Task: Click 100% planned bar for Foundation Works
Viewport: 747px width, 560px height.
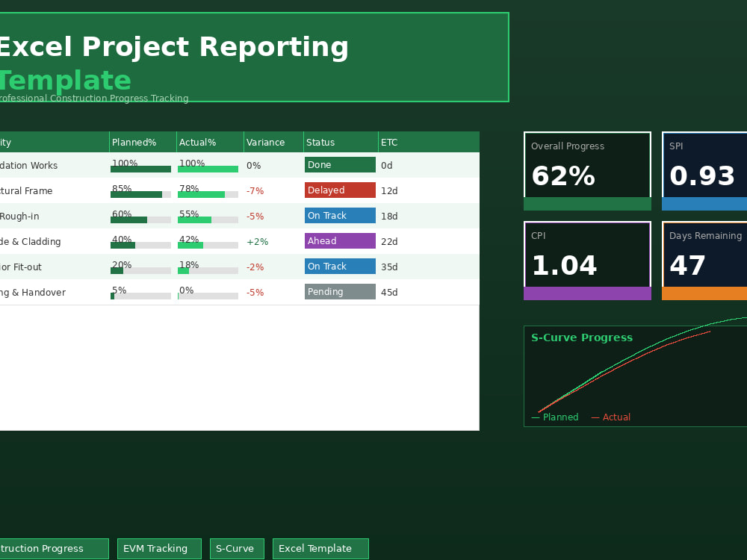Action: point(140,169)
